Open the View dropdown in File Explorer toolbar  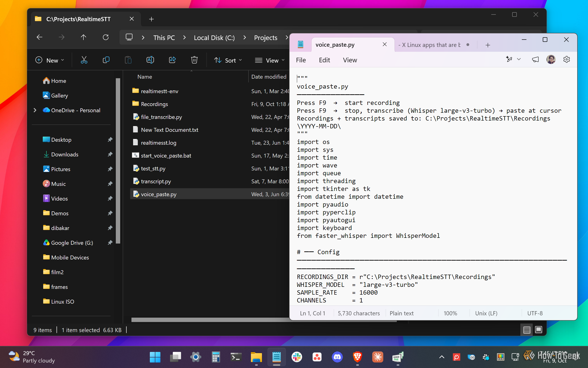[x=270, y=60]
